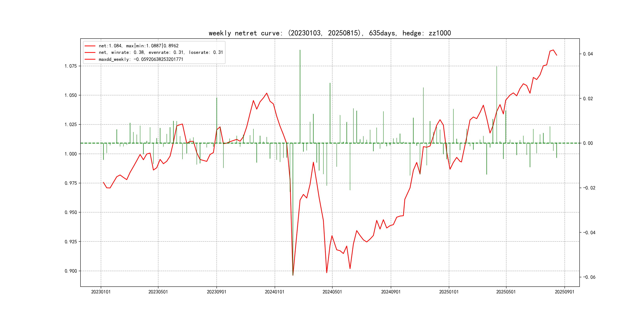
Task: Click the 1.075 left axis tick label
Action: coord(71,66)
